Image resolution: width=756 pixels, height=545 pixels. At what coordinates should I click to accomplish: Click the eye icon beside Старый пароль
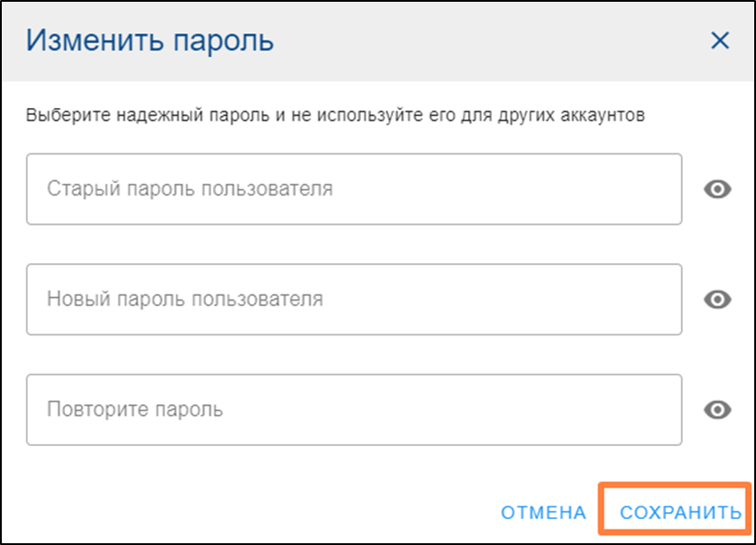[718, 189]
